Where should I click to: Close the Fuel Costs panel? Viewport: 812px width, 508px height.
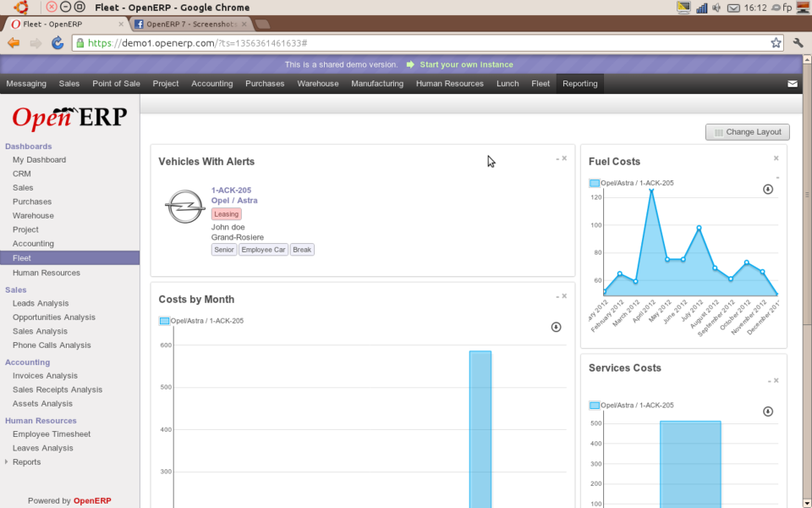click(776, 158)
